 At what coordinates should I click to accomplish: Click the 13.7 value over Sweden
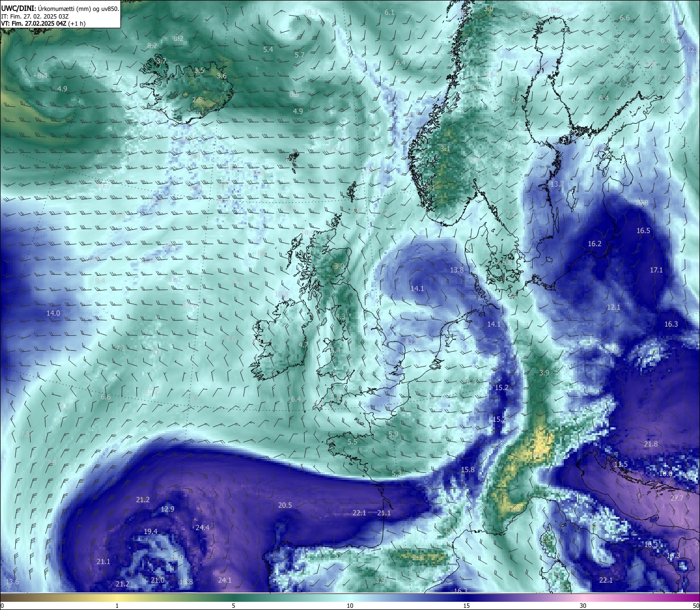click(x=557, y=184)
